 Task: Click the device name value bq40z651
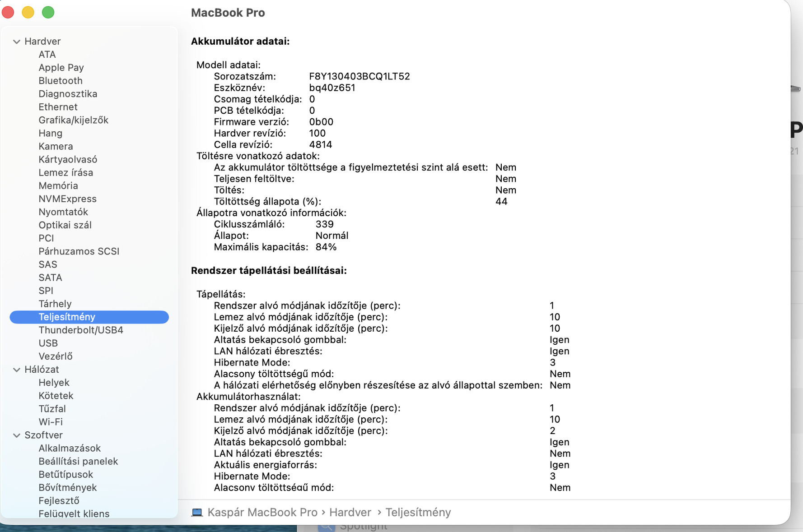click(332, 88)
